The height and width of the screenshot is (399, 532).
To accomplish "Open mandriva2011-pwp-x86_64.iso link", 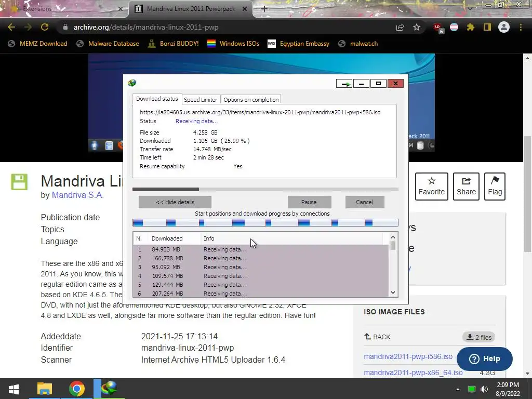I will point(413,373).
